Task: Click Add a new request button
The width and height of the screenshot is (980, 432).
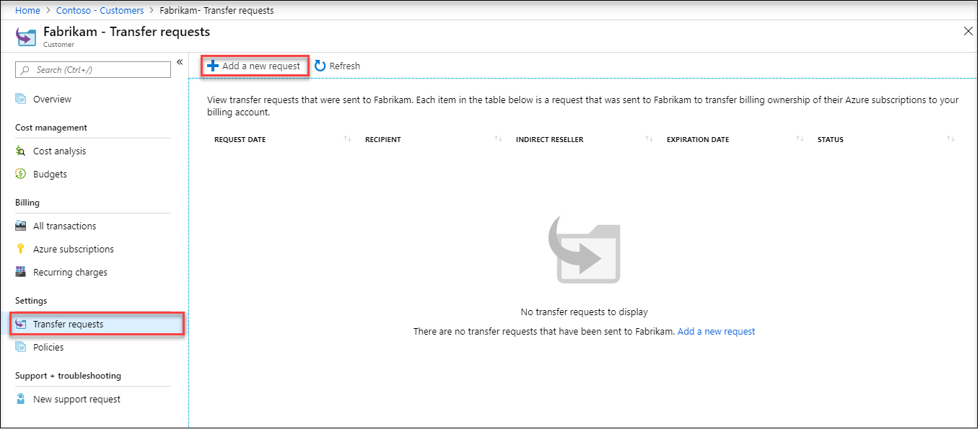Action: 255,66
